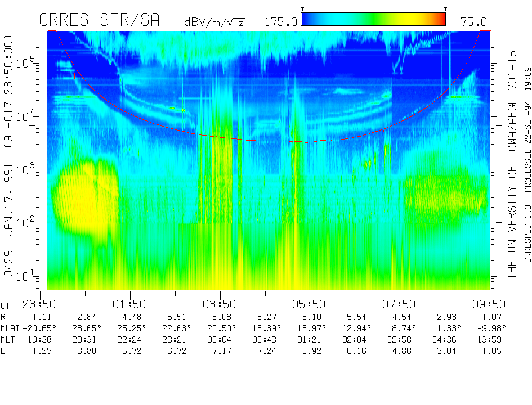Click the 01:50 UT axis label

pyautogui.click(x=129, y=304)
